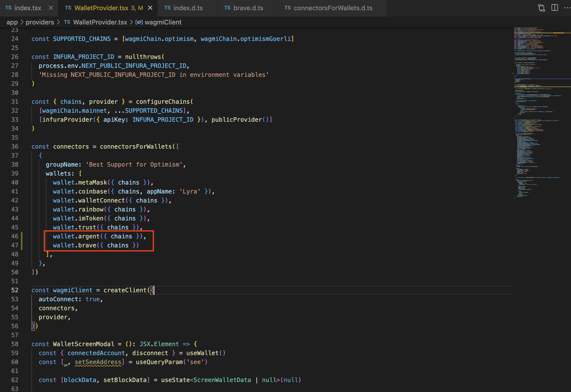The height and width of the screenshot is (392, 571).
Task: Click the useQueryParam call
Action: coord(172,362)
